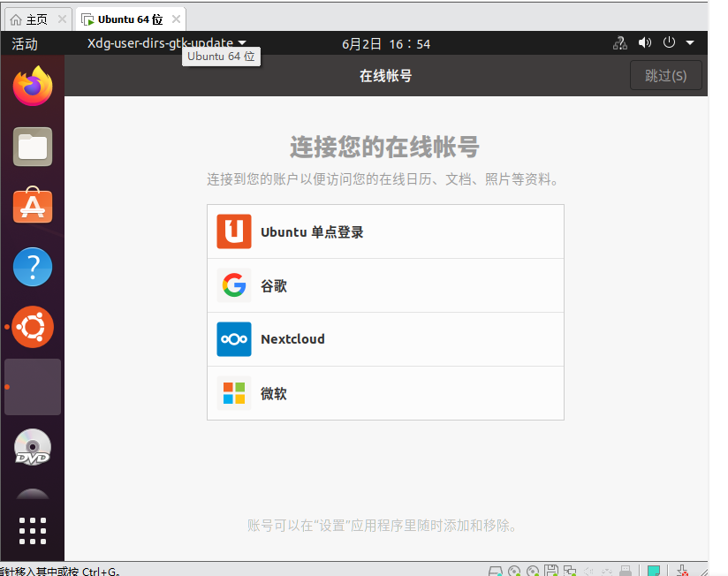
Task: Click the network adapter status bar icon
Action: tap(570, 571)
